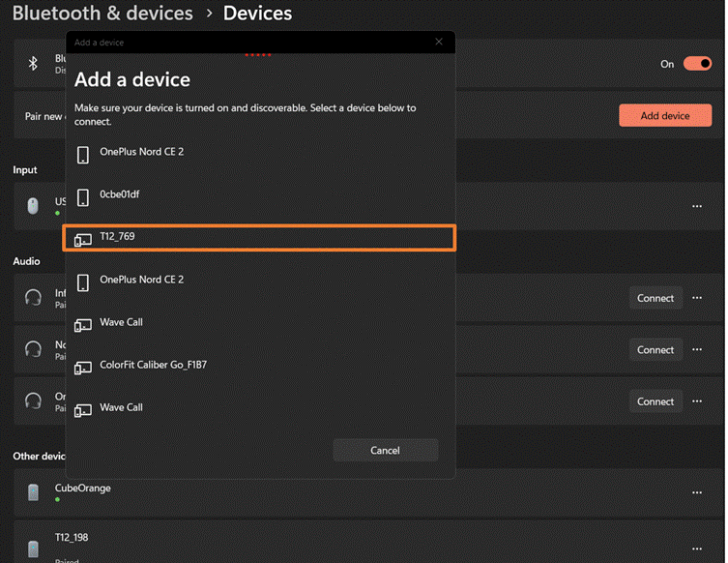Click the phone icon beside 0cbe01df
Screen dimensions: 728x563
[x=83, y=196]
